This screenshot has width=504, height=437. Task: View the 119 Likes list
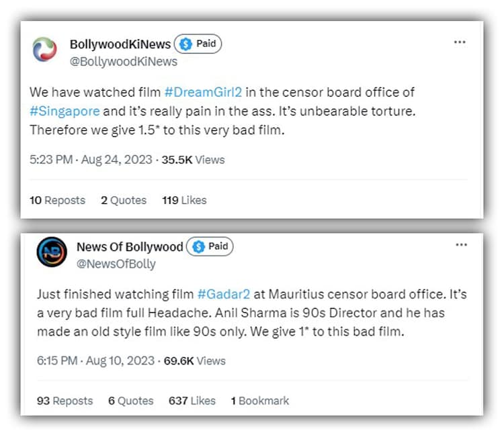(184, 200)
